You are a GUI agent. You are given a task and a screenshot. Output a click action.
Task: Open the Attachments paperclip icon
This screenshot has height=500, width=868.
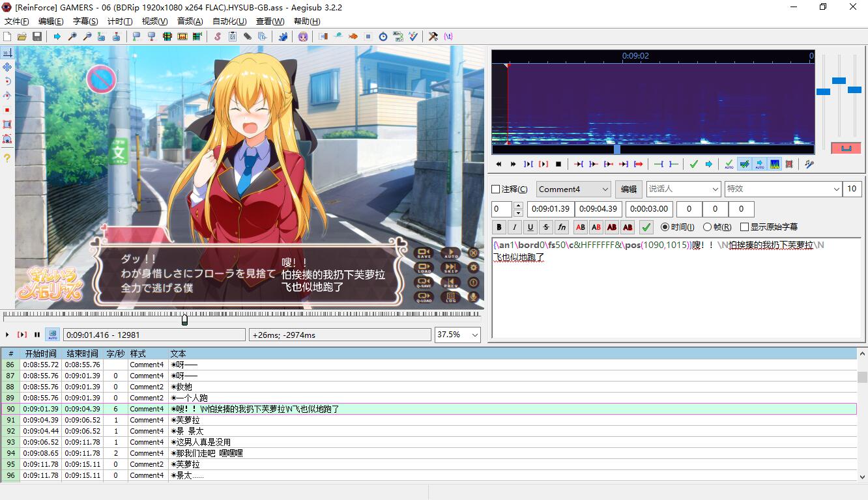click(248, 36)
